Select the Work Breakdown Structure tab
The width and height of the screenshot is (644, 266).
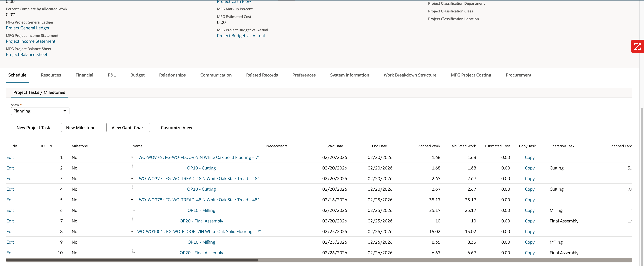(410, 75)
